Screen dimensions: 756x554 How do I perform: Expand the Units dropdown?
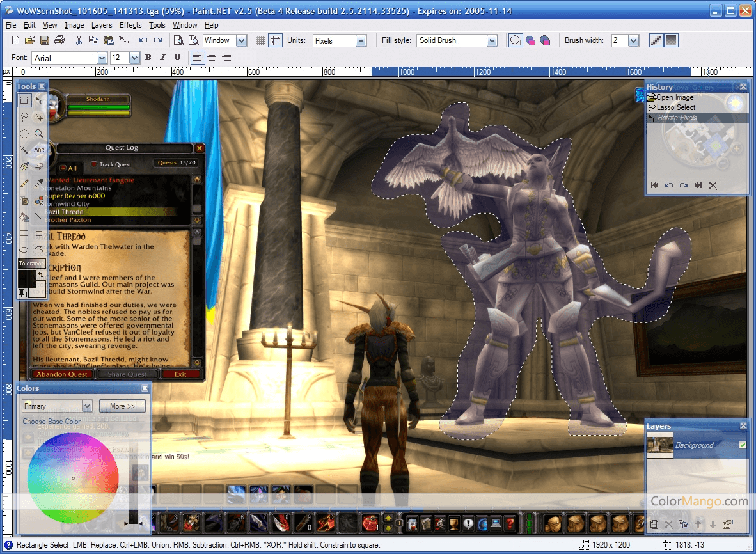coord(361,40)
